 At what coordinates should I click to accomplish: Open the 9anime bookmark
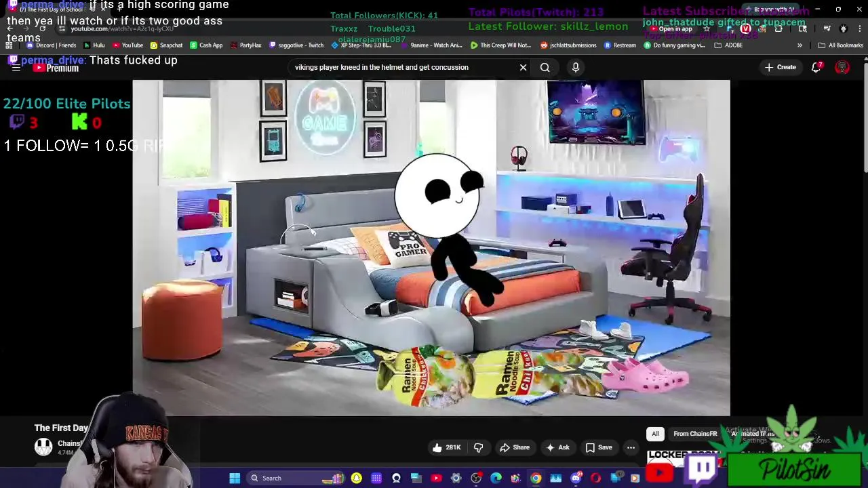click(431, 45)
